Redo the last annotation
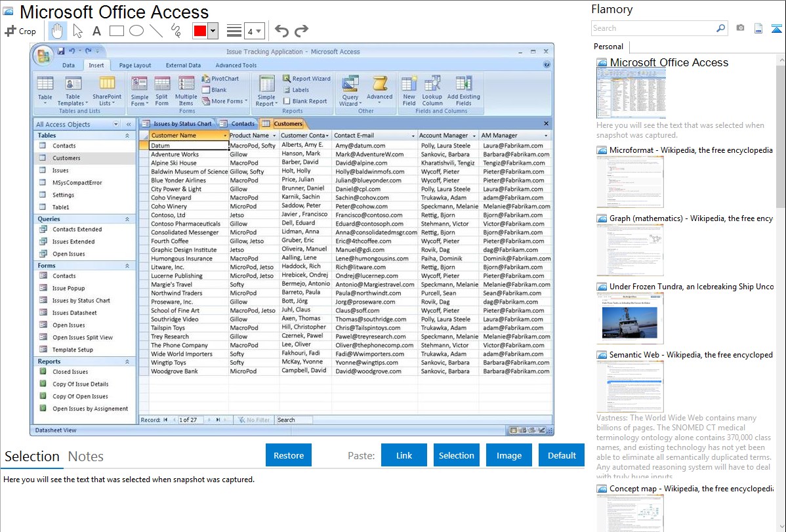This screenshot has width=786, height=532. click(301, 31)
